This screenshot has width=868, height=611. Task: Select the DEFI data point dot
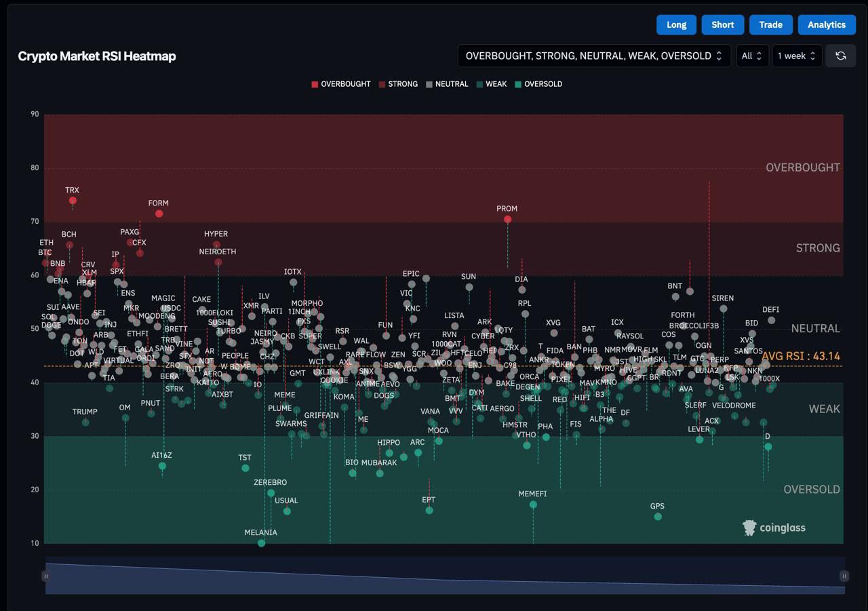coord(771,320)
